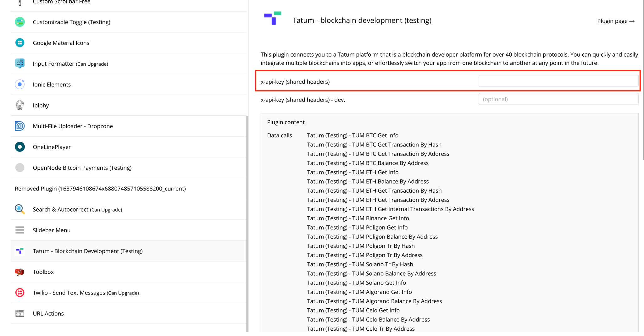Click TUM Algorand Balance By Address
The width and height of the screenshot is (644, 336).
pos(375,301)
